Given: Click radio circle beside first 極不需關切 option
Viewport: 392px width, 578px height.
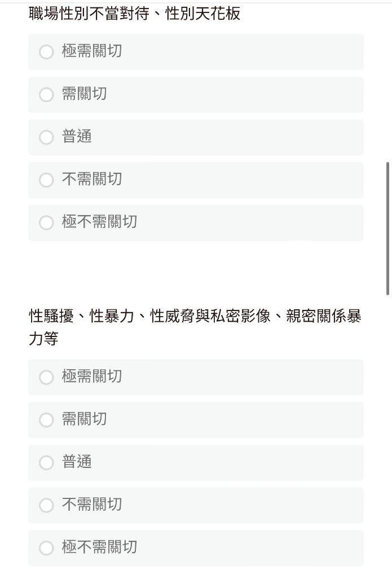Looking at the screenshot, I should coord(46,222).
